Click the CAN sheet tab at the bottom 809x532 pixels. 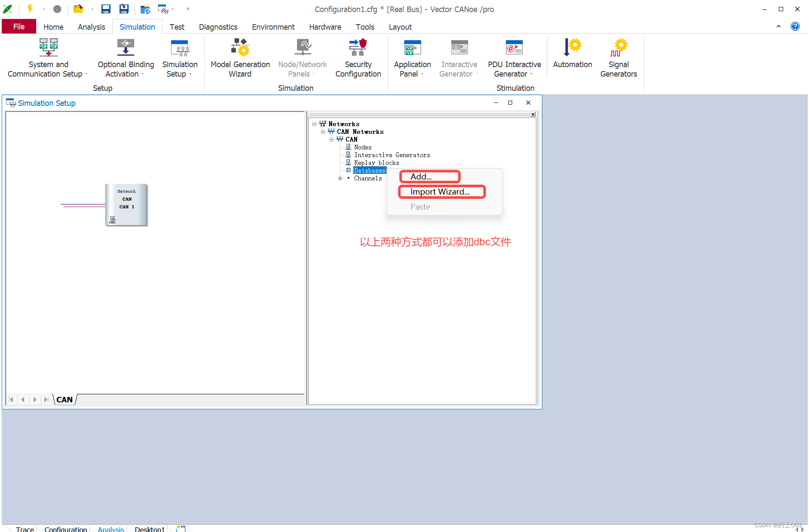[65, 399]
